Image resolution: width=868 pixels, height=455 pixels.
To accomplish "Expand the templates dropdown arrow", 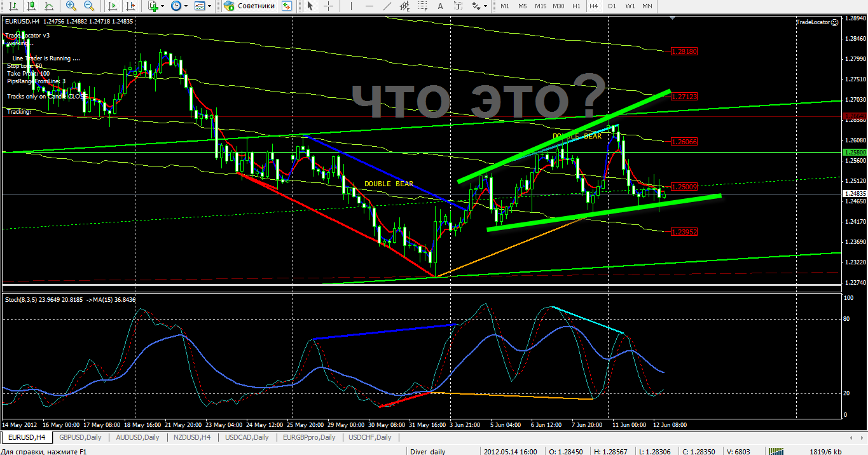I will (x=210, y=6).
